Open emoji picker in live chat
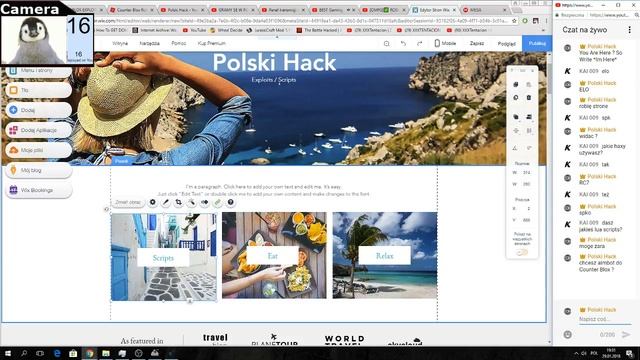This screenshot has height=360, width=640. coord(567,335)
